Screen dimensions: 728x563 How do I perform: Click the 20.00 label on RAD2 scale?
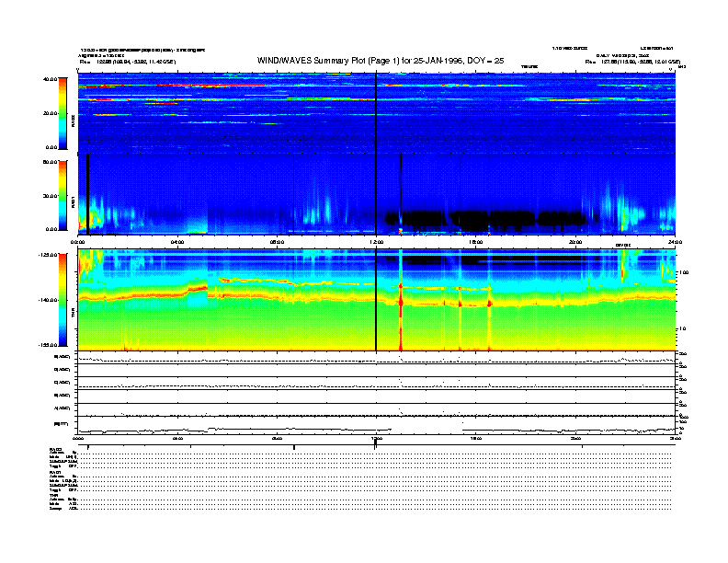coord(50,113)
